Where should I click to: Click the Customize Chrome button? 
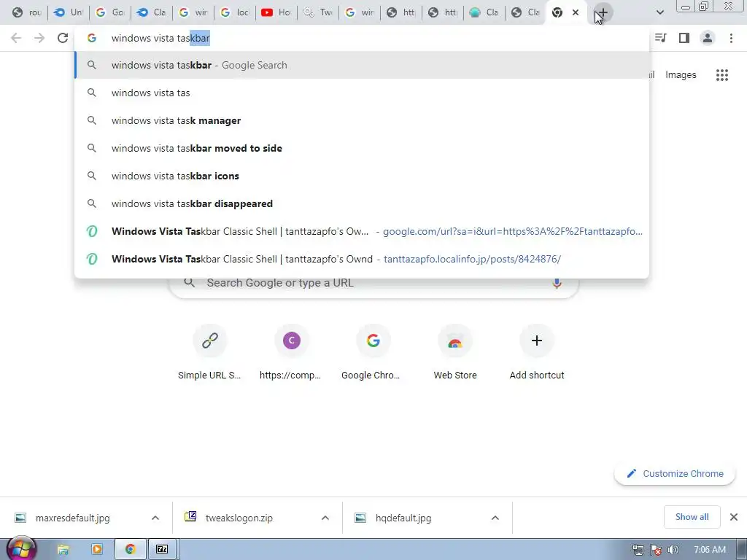[675, 473]
